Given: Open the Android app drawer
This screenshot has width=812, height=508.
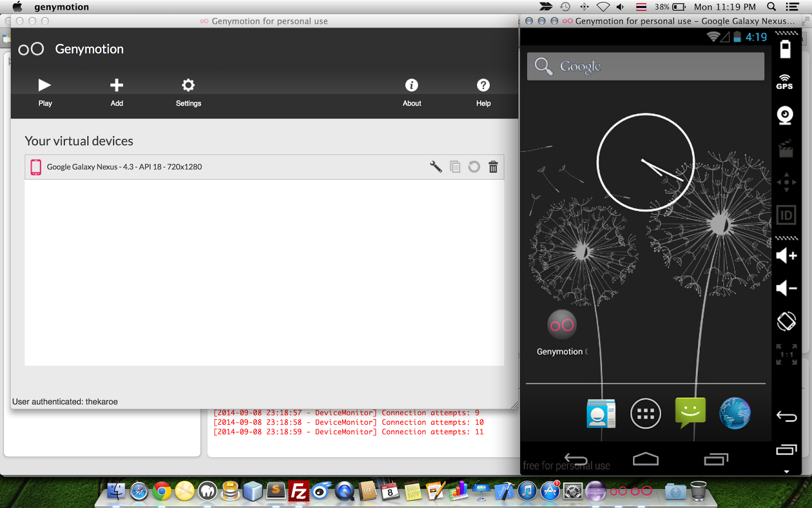Looking at the screenshot, I should [646, 414].
